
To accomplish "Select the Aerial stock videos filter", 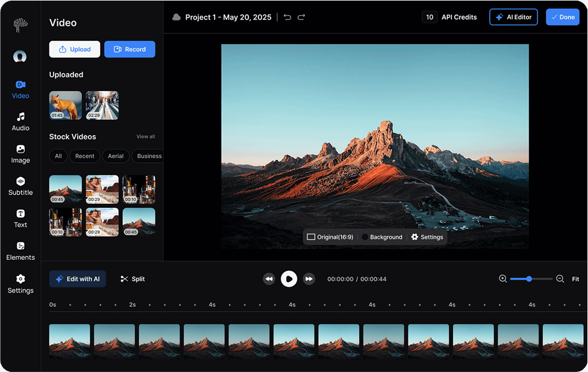I will coord(115,156).
